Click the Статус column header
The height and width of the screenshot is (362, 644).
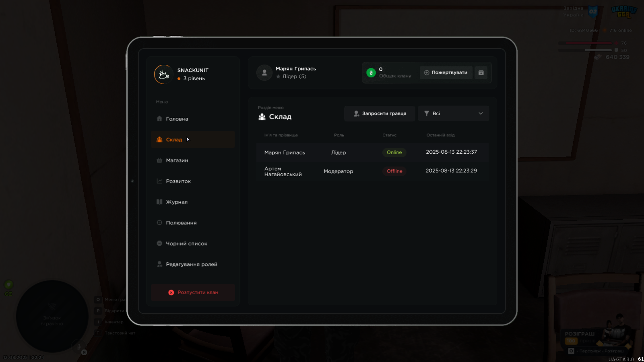click(x=389, y=135)
